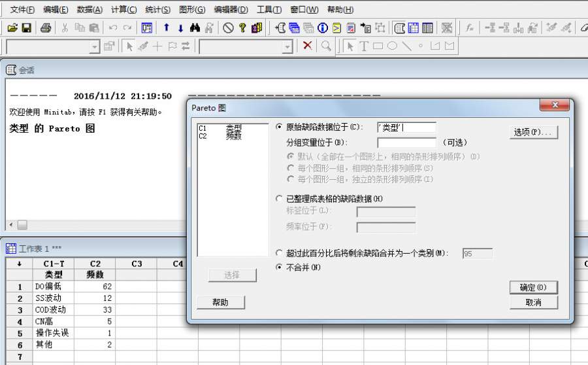The width and height of the screenshot is (588, 365).
Task: Click the magnifier zoom icon
Action: 326,46
